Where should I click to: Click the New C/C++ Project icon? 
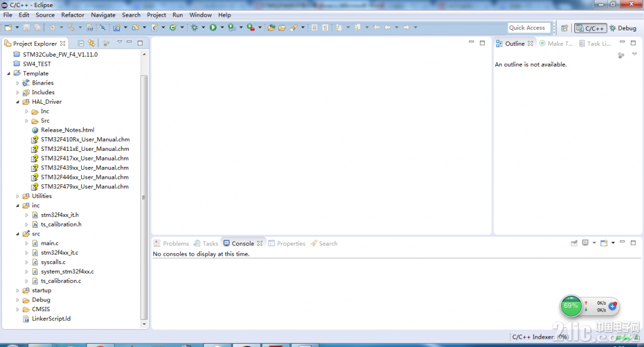tap(117, 27)
